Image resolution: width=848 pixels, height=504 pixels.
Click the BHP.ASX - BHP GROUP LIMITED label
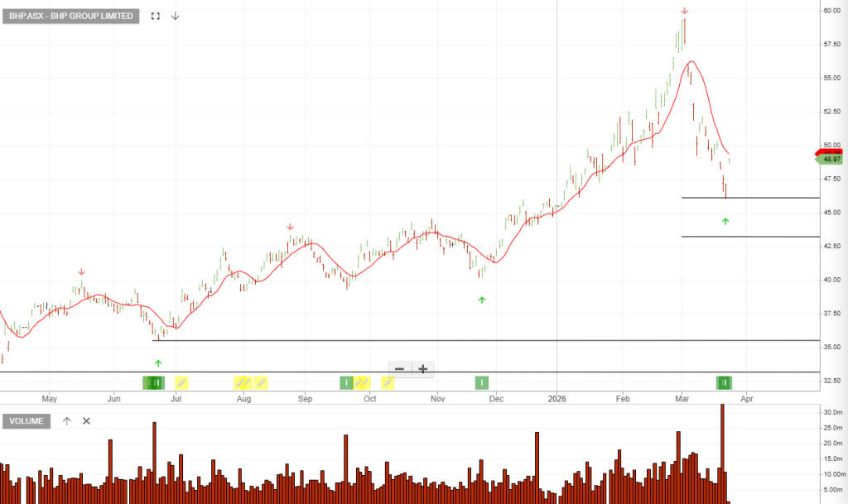coord(71,16)
